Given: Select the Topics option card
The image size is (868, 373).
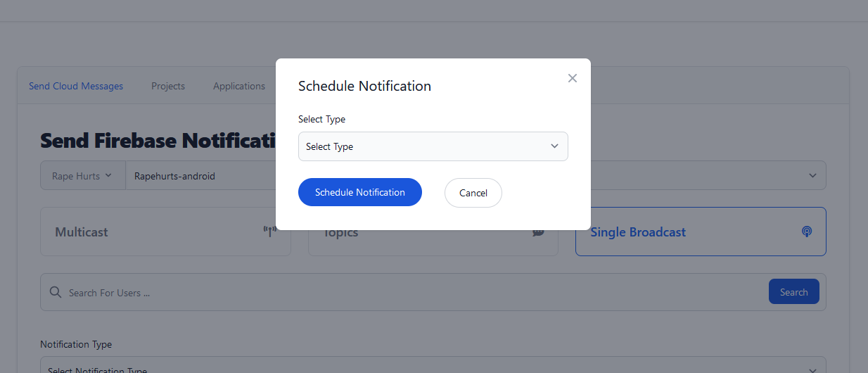Looking at the screenshot, I should (433, 242).
